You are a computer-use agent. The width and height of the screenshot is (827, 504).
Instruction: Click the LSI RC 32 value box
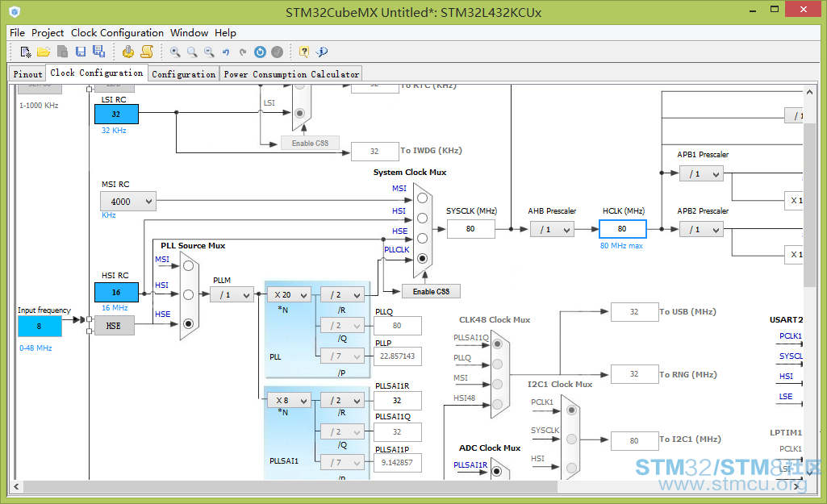click(116, 114)
